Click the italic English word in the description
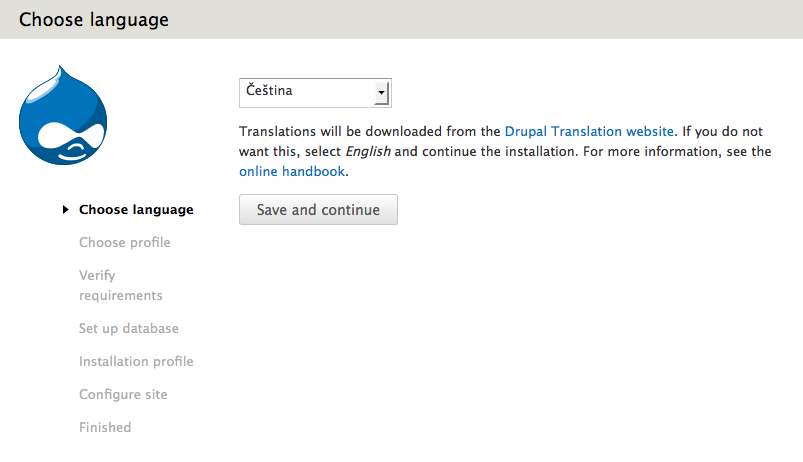803x462 pixels. coord(367,152)
